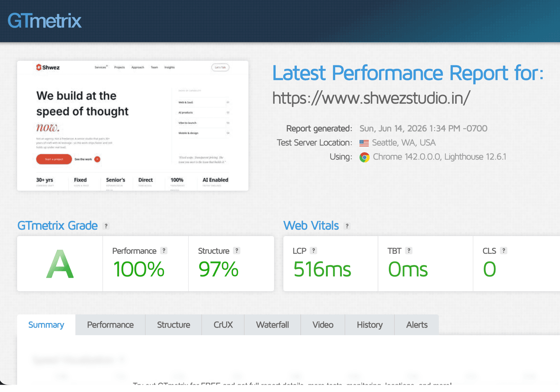Select the Summary tab
Viewport: 560px width, 392px height.
click(46, 325)
